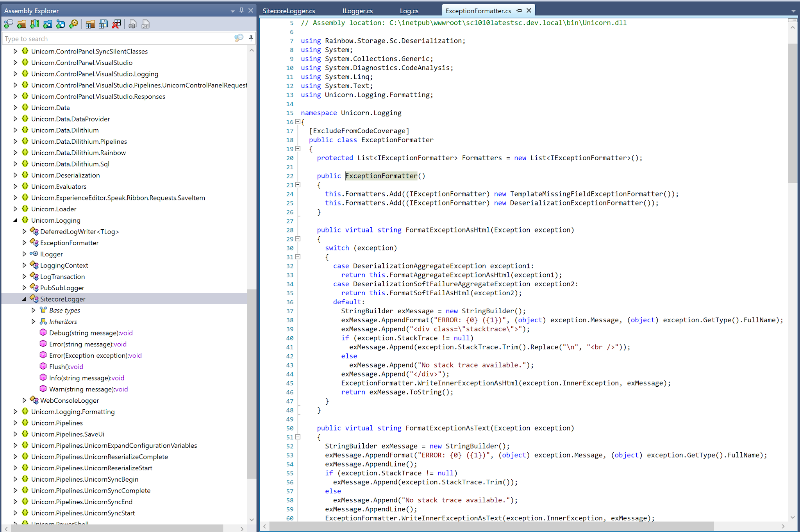
Task: Close the Assembly Explorer panel
Action: coord(251,11)
